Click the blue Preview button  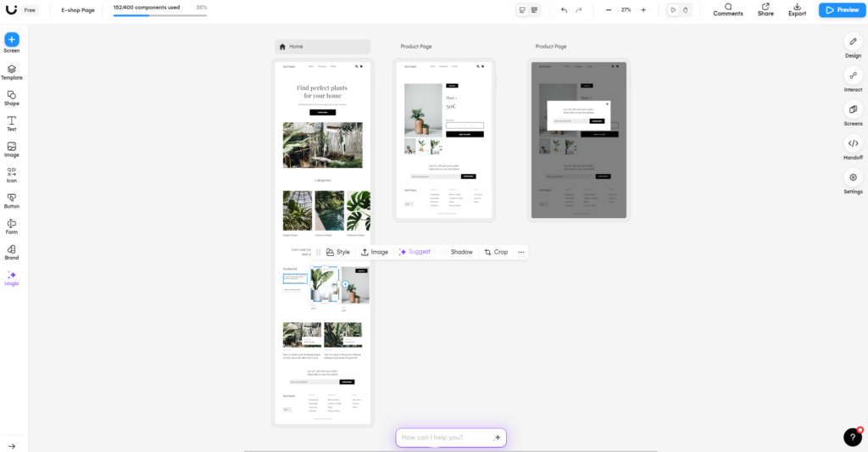point(841,10)
